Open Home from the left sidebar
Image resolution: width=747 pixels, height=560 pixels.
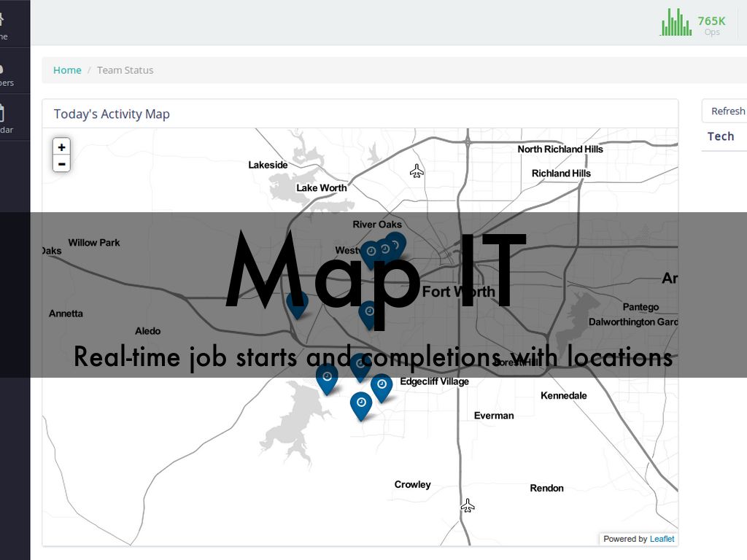pyautogui.click(x=4, y=24)
